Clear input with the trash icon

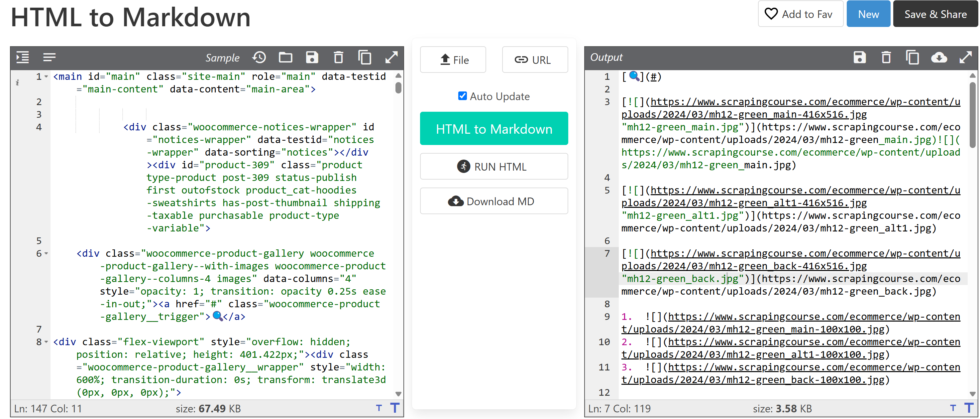point(338,58)
